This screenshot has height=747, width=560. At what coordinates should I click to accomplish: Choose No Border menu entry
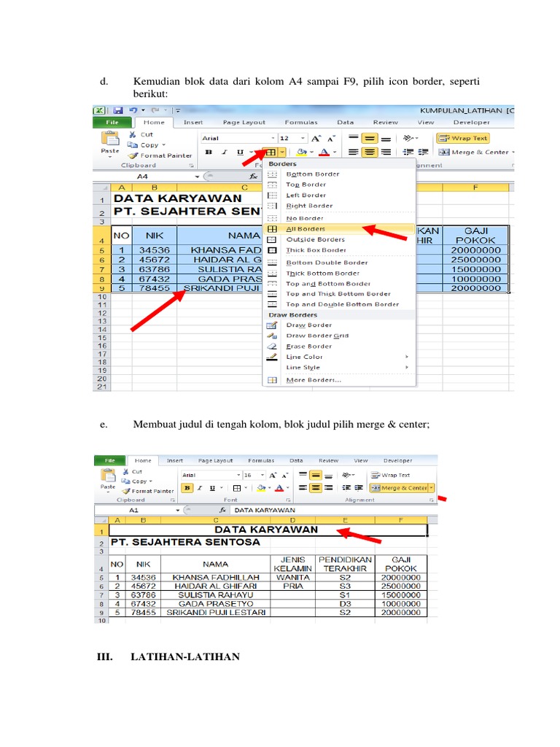click(x=338, y=218)
